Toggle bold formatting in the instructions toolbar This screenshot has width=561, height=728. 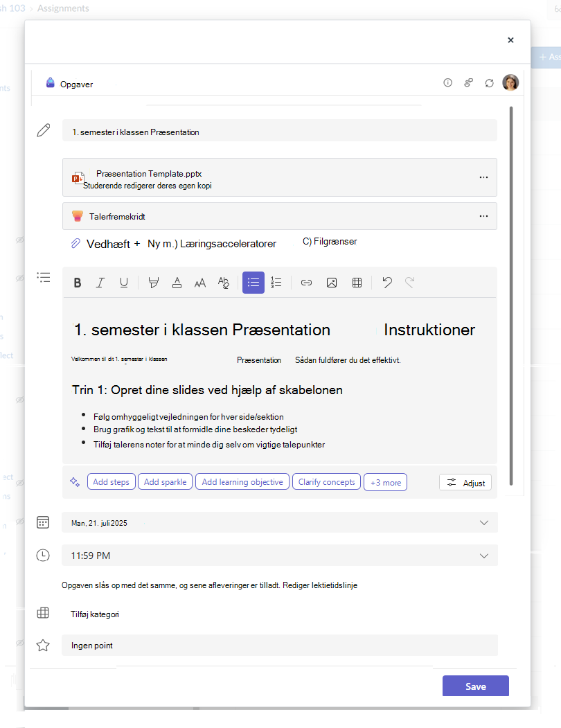click(78, 283)
